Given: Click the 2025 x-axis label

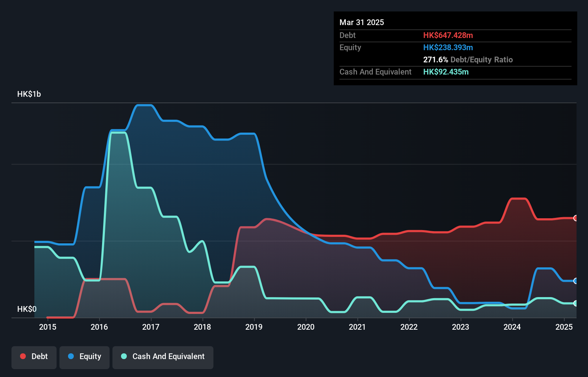Looking at the screenshot, I should (564, 327).
